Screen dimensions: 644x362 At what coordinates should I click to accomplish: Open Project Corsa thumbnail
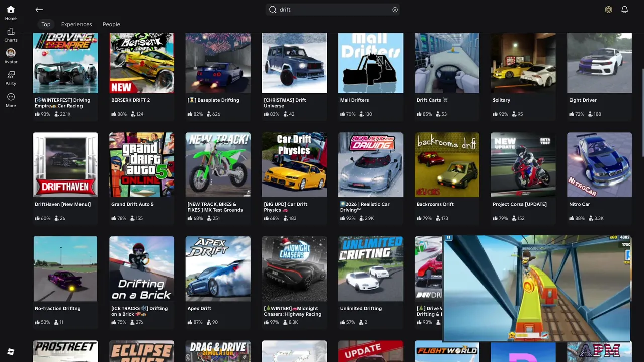tap(523, 165)
